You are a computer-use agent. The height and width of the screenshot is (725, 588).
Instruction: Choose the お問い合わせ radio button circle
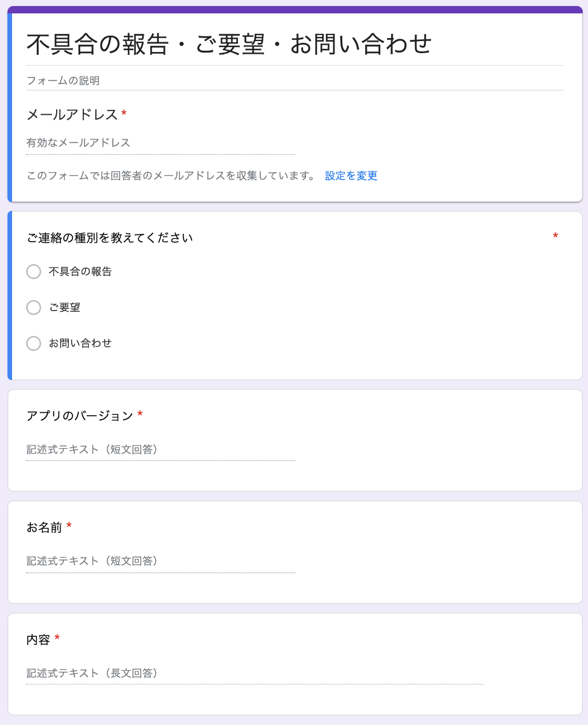point(34,343)
